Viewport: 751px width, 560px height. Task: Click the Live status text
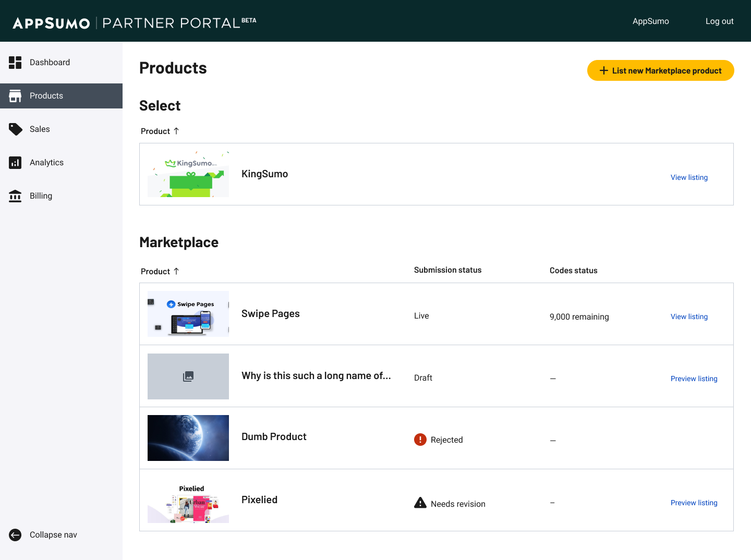tap(421, 316)
